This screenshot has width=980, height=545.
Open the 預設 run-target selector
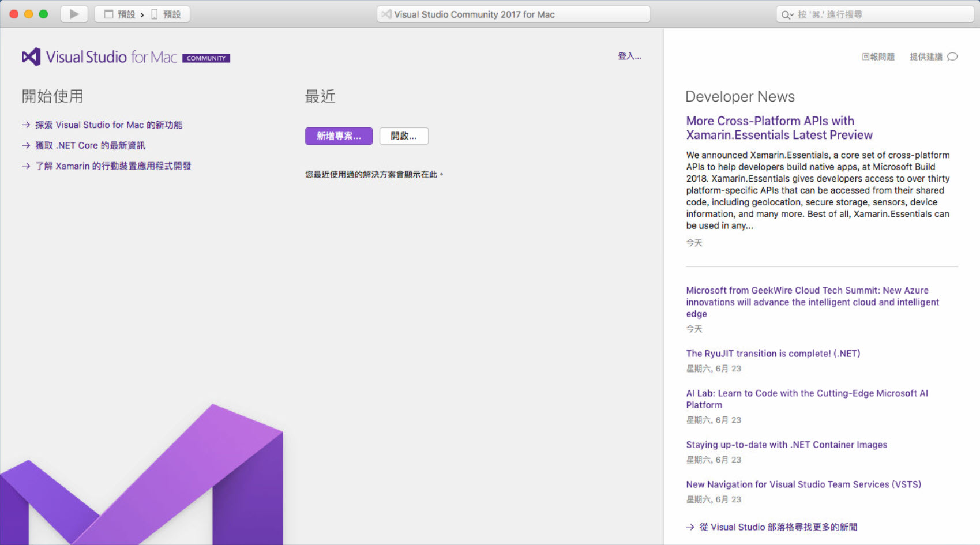[x=167, y=14]
